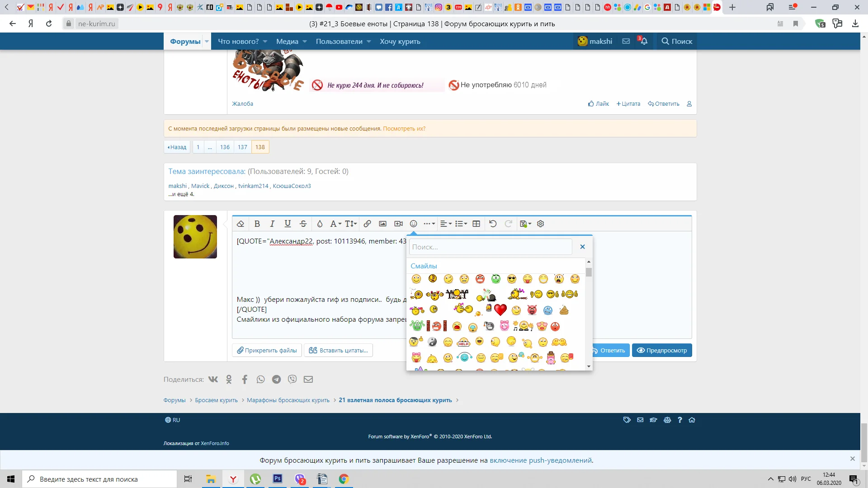This screenshot has width=868, height=488.
Task: Insert a hyperlink in the editor
Action: pos(367,224)
